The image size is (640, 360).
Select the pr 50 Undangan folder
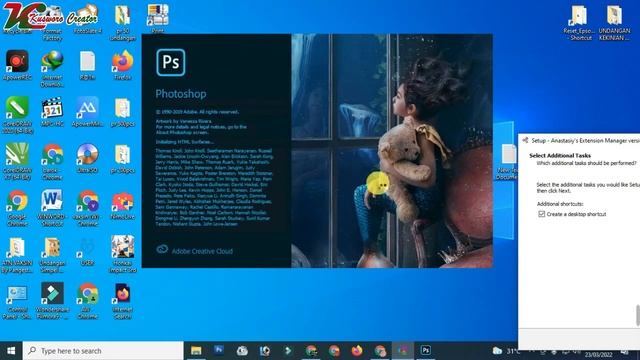[122, 23]
